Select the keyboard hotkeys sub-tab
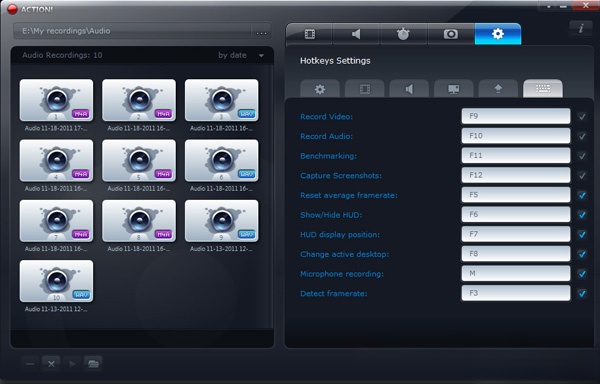 [543, 89]
